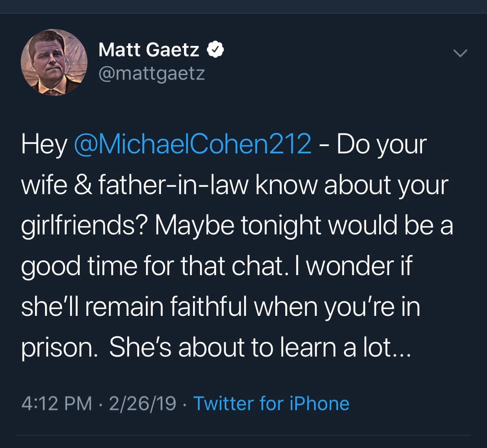Click the 4:12 PM timestamp
The height and width of the screenshot is (448, 487).
[x=57, y=403]
